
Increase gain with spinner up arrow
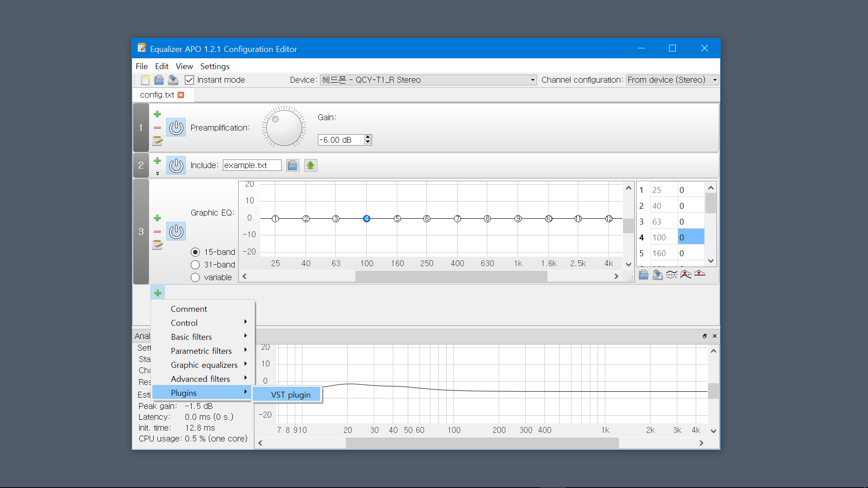click(x=368, y=137)
